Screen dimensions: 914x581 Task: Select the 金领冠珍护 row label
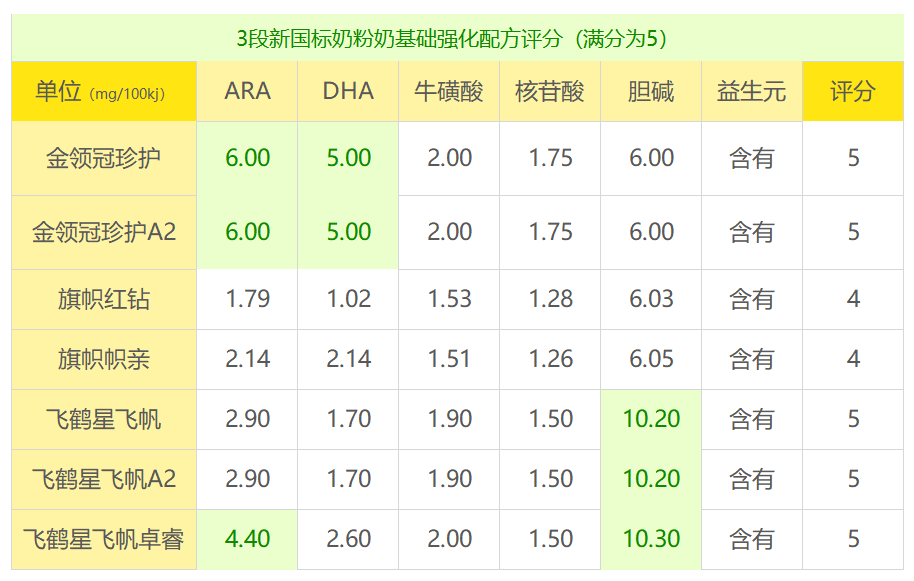click(x=103, y=158)
